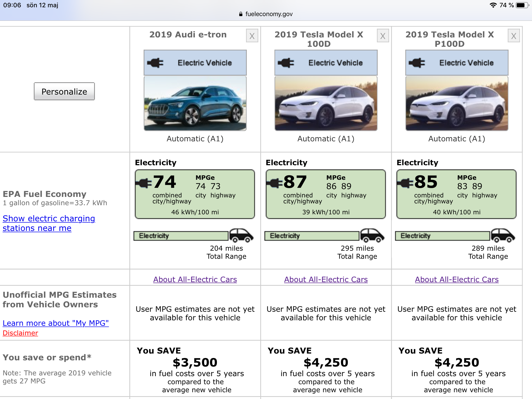Screen dimensions: 532x399
Task: Click the plug icon beside 85 MPGe
Action: [405, 183]
